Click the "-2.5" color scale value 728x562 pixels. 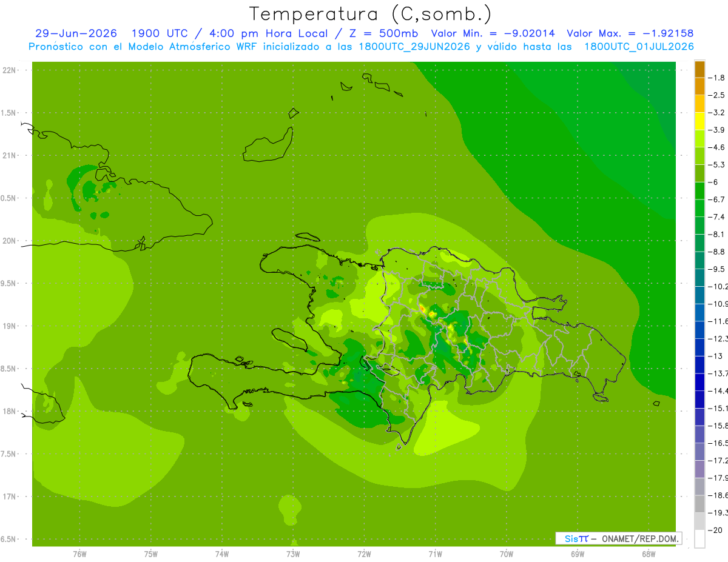coord(717,95)
